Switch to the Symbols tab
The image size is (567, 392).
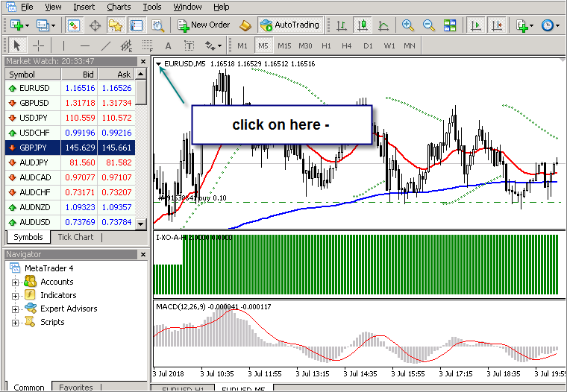coord(28,237)
